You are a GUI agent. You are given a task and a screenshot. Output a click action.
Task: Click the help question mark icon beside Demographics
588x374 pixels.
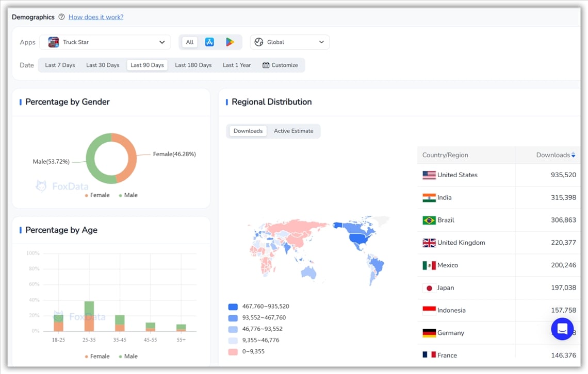(61, 17)
